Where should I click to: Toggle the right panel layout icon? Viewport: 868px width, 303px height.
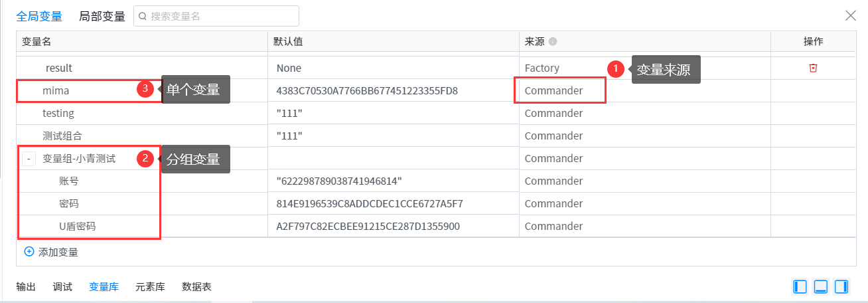841,286
